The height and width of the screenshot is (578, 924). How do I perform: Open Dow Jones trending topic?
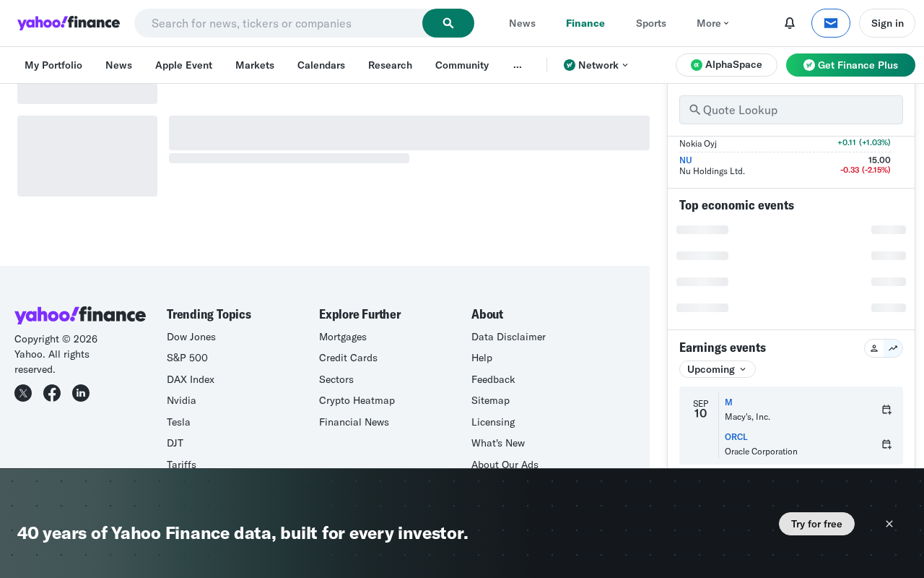pos(191,337)
